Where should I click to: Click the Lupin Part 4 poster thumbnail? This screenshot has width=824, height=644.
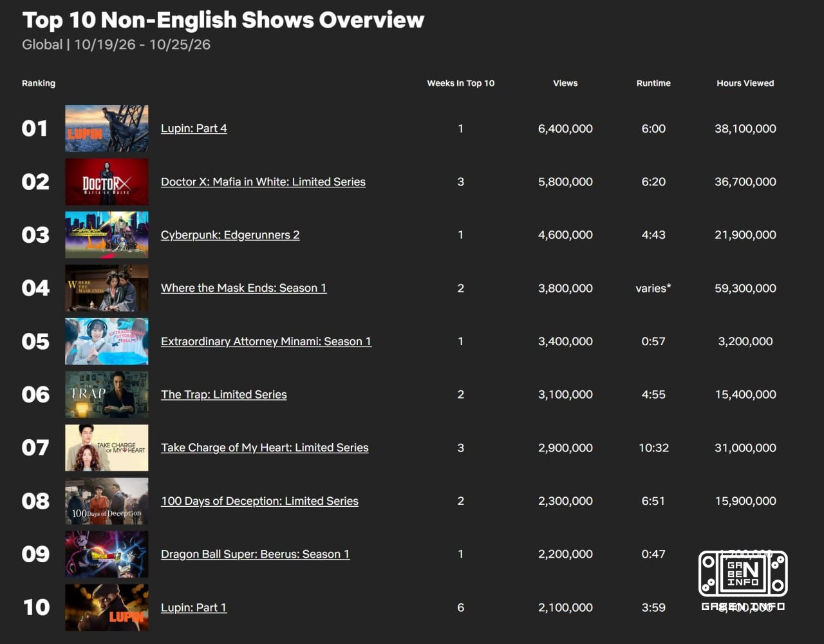(107, 128)
